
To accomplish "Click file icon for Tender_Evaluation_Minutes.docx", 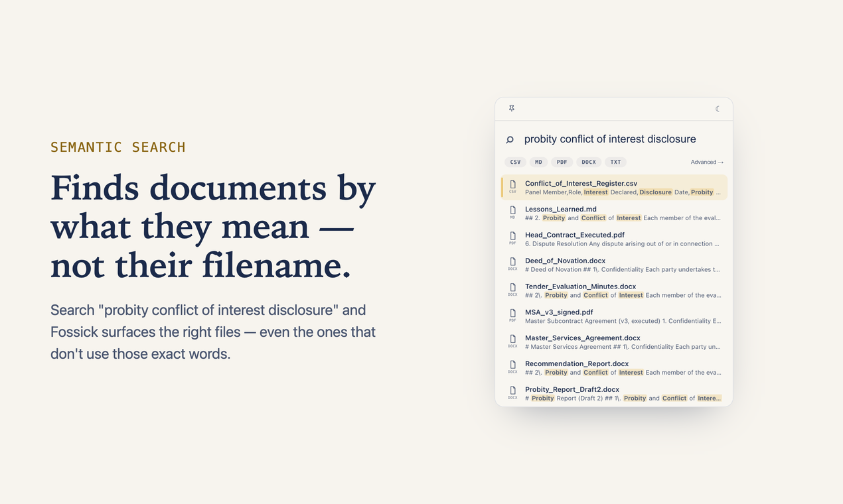I will tap(512, 288).
